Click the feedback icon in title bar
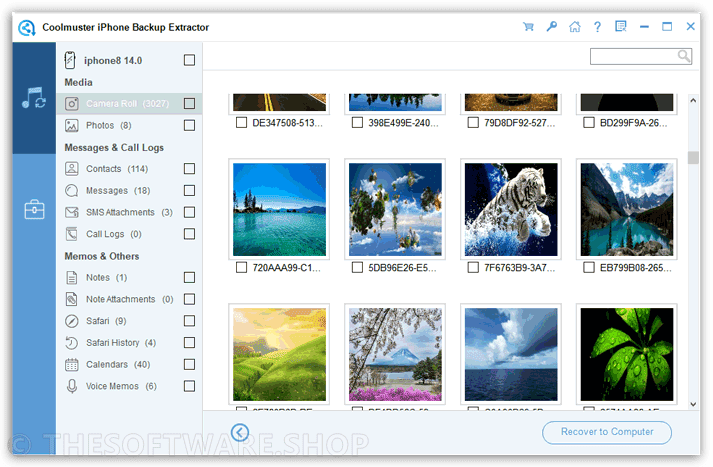Viewport: 713px width, 467px height. (x=621, y=26)
